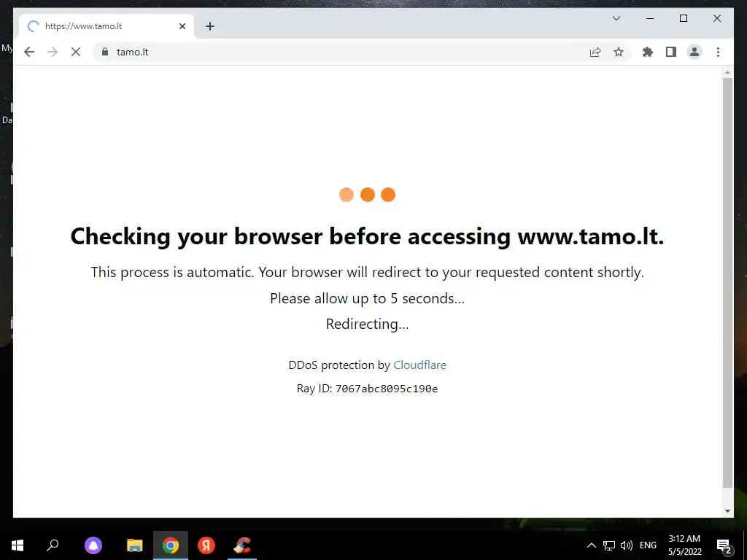Open the Chrome extensions puzzle icon

click(x=648, y=52)
